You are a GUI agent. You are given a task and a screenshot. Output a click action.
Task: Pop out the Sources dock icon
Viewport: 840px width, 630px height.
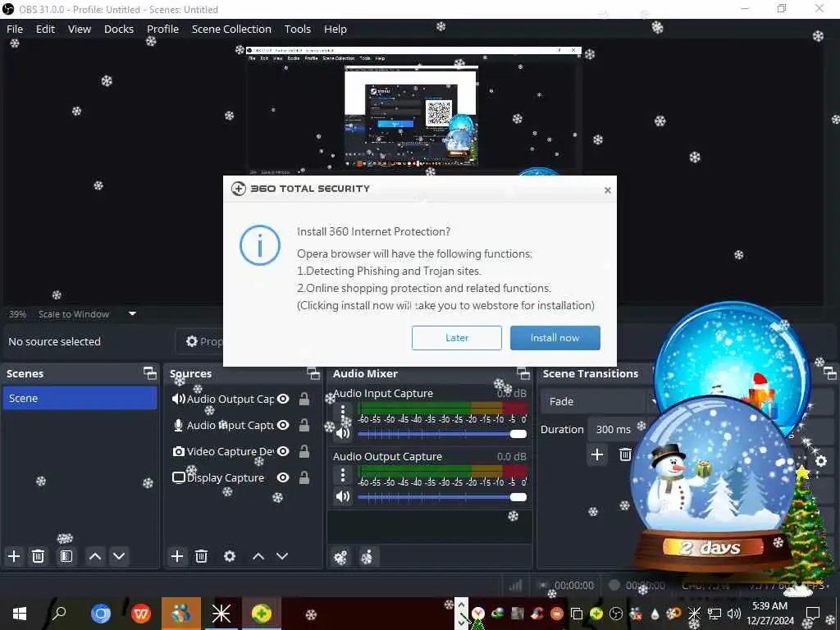coord(313,373)
